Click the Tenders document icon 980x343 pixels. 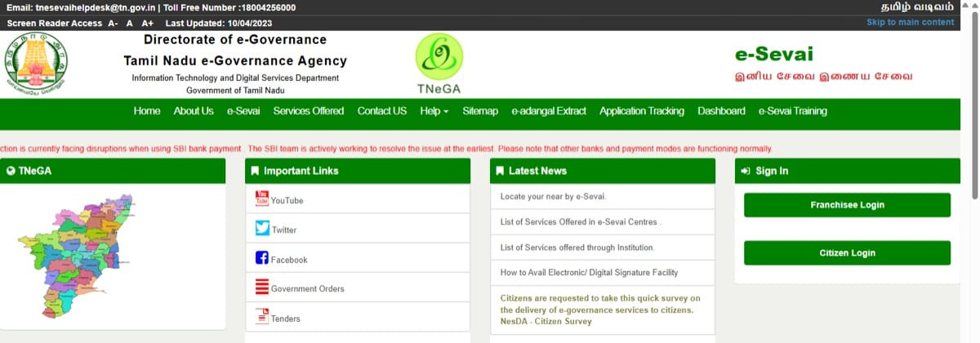click(262, 316)
